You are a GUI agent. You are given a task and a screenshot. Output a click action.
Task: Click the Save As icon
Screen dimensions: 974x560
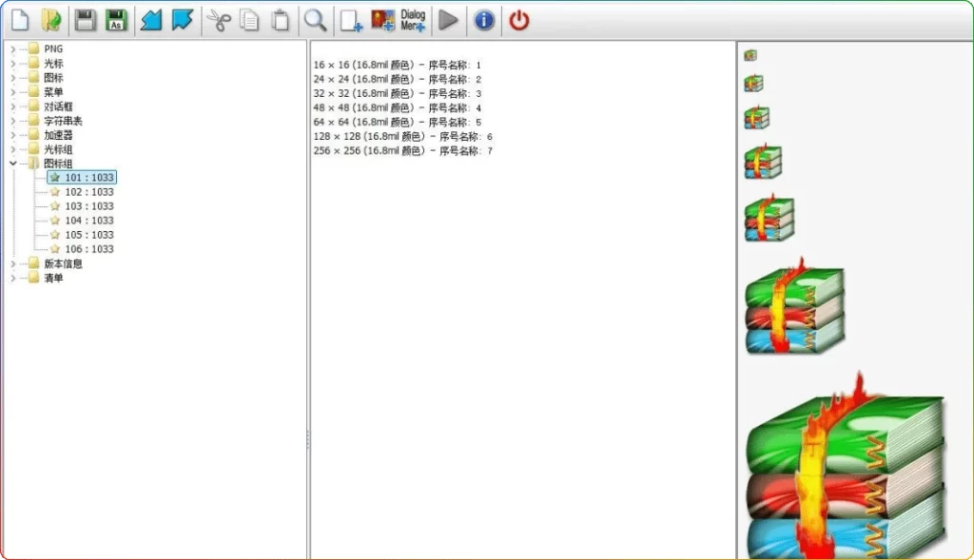click(116, 20)
